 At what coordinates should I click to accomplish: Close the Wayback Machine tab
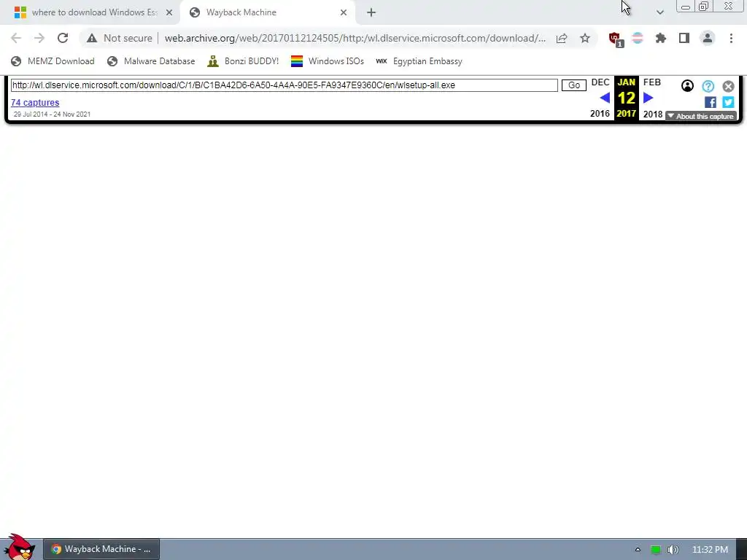(344, 12)
